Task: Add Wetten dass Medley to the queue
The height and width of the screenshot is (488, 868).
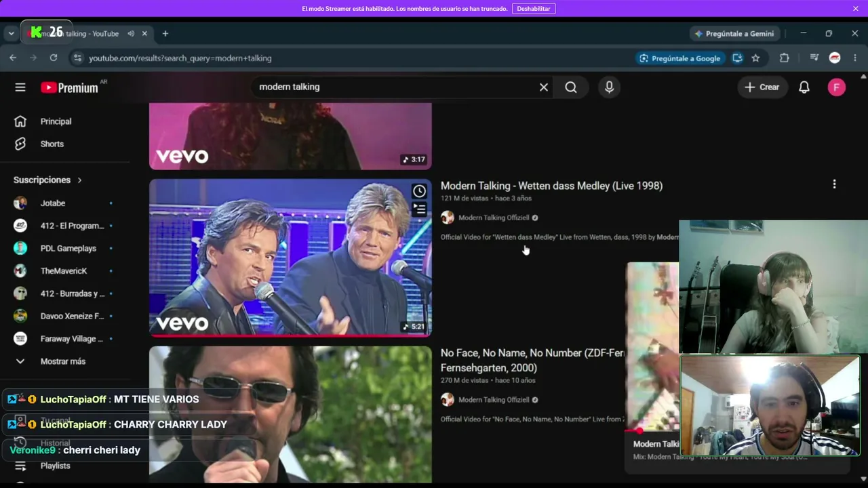Action: pos(420,209)
